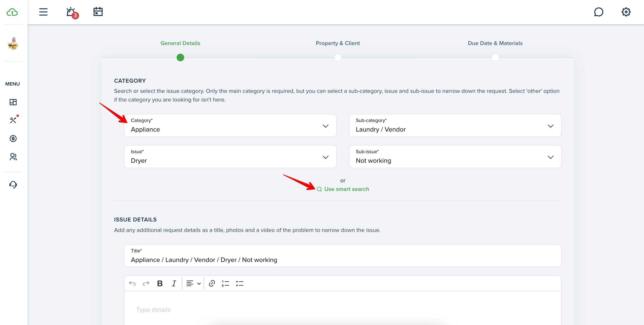Open the calendar icon in top bar
The width and height of the screenshot is (644, 325).
(x=98, y=12)
